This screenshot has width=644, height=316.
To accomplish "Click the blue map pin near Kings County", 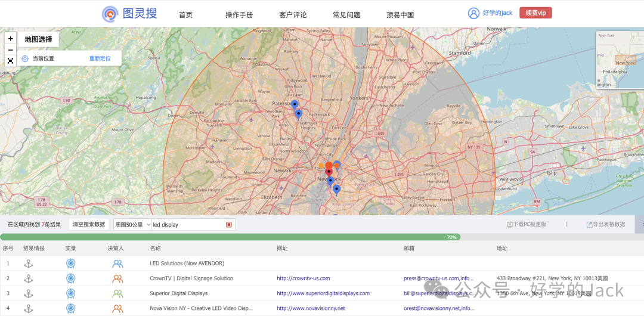I will pyautogui.click(x=336, y=190).
